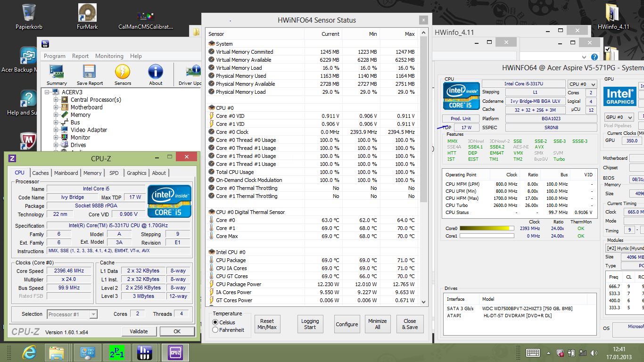Open the GPU #0 selector dropdown
644x362 pixels.
(x=619, y=117)
